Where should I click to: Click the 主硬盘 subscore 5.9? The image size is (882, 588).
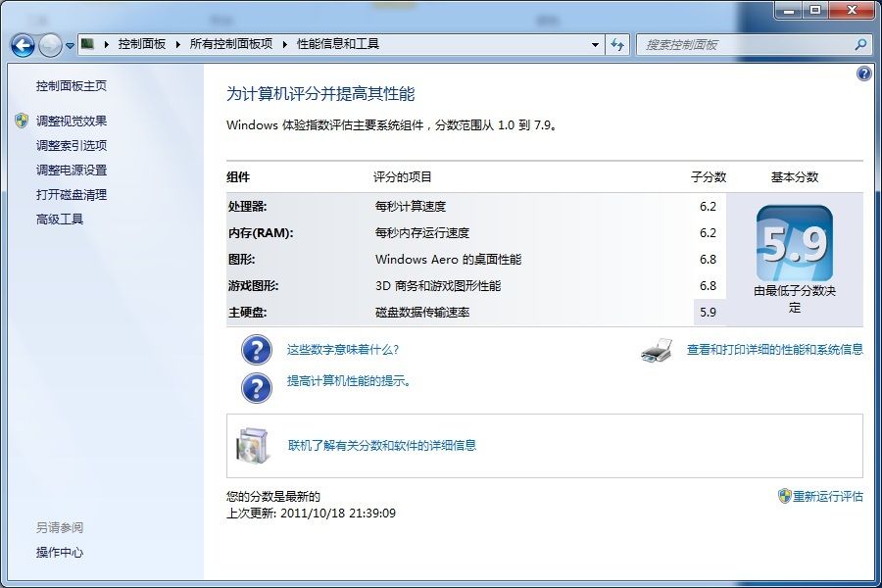[709, 313]
